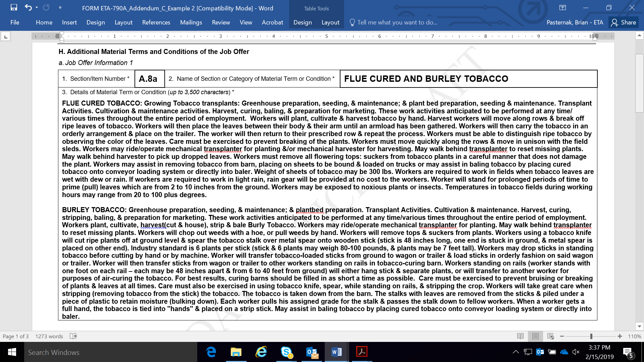Click Pasternak, Brian - ETA account name
This screenshot has height=362, width=644.
tap(575, 22)
